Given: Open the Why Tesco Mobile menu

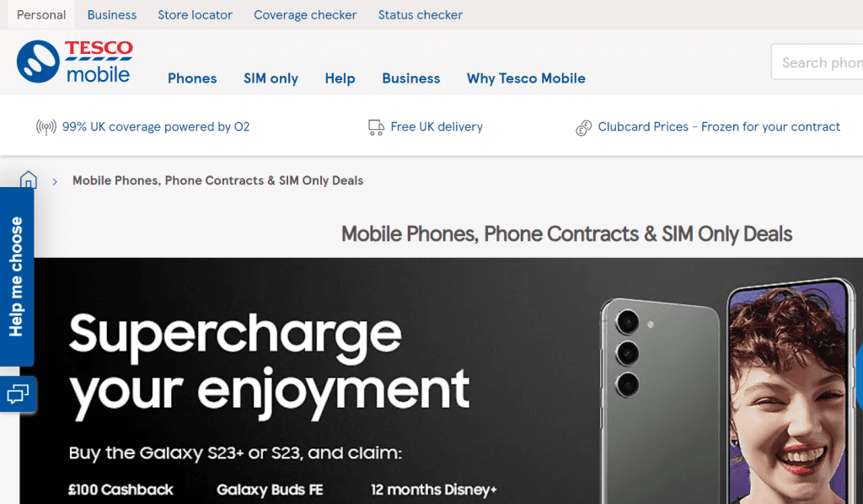Looking at the screenshot, I should [526, 78].
